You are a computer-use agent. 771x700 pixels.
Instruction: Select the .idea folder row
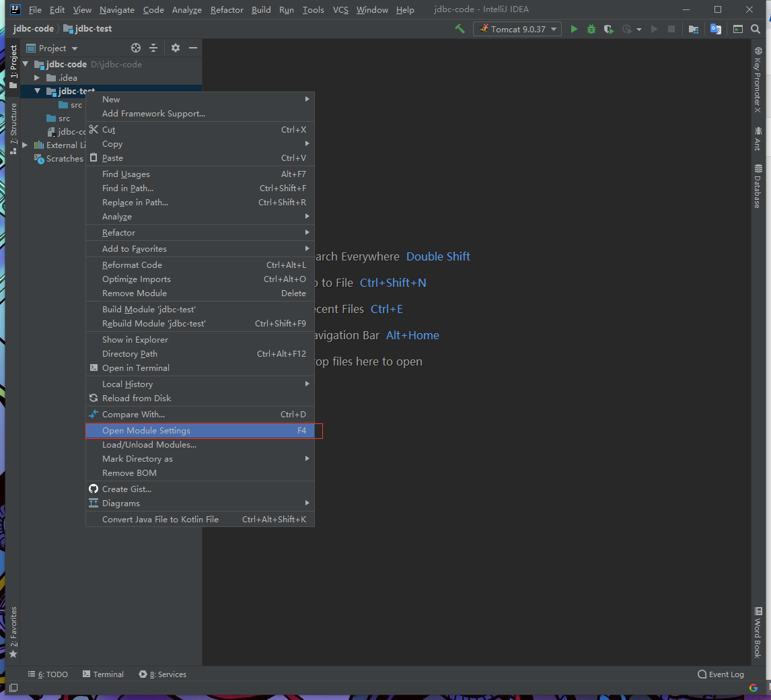(x=111, y=77)
